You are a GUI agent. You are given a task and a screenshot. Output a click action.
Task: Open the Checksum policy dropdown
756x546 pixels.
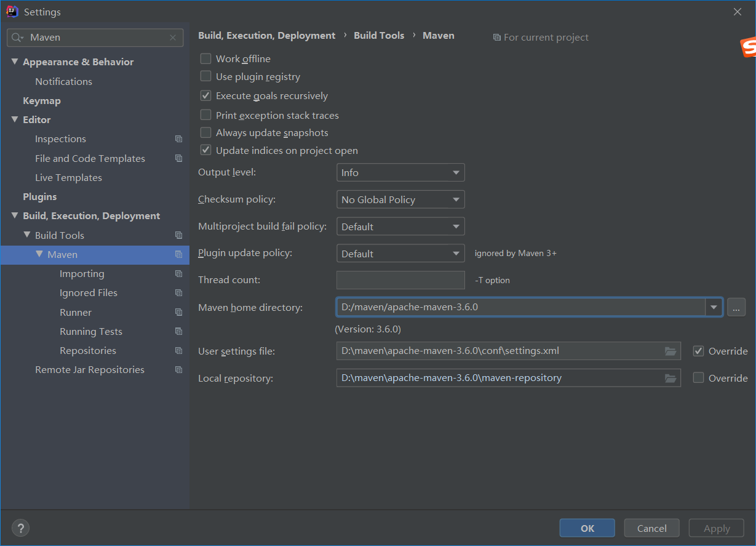click(400, 199)
